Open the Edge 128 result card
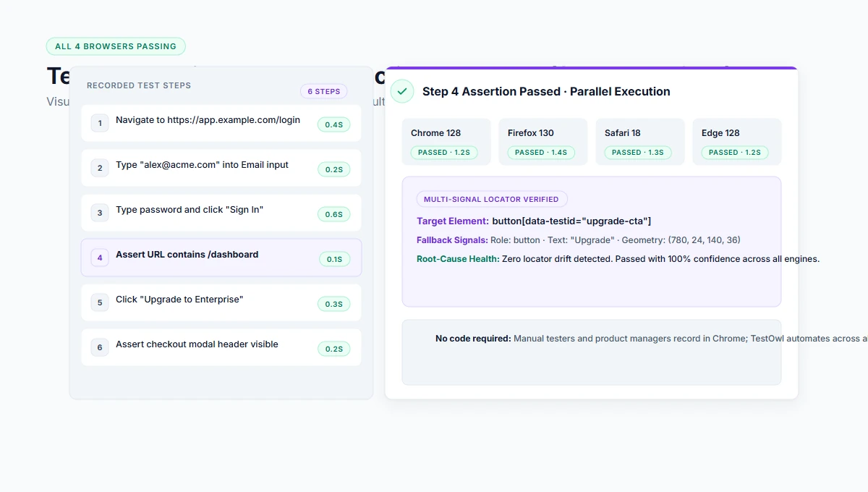The width and height of the screenshot is (868, 492). pyautogui.click(x=737, y=142)
